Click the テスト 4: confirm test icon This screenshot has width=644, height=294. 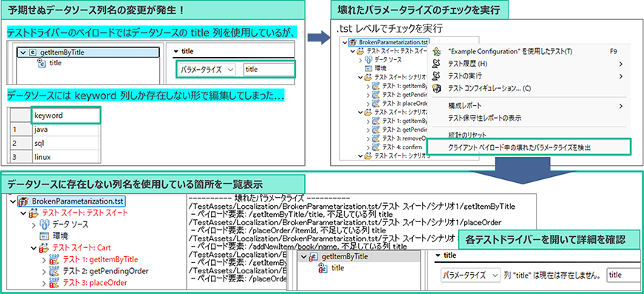(376, 147)
